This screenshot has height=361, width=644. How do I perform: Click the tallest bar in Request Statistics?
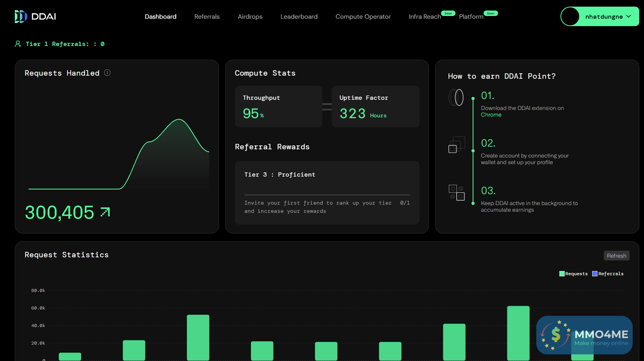[x=518, y=333]
